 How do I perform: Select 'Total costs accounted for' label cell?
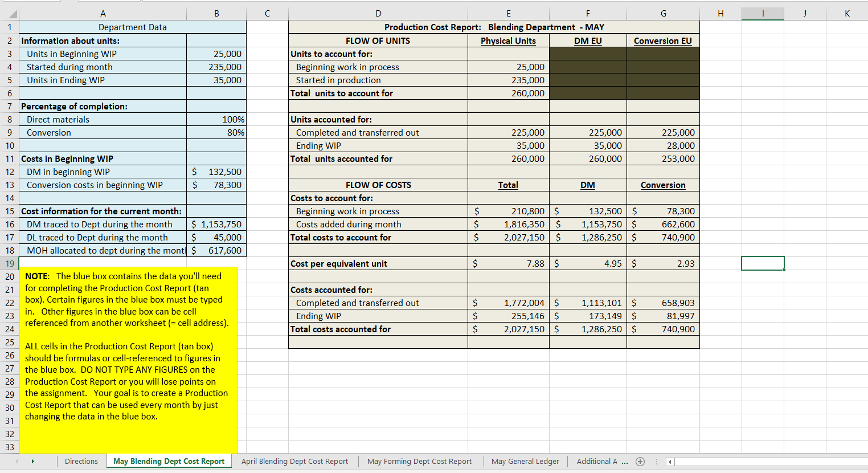point(378,329)
